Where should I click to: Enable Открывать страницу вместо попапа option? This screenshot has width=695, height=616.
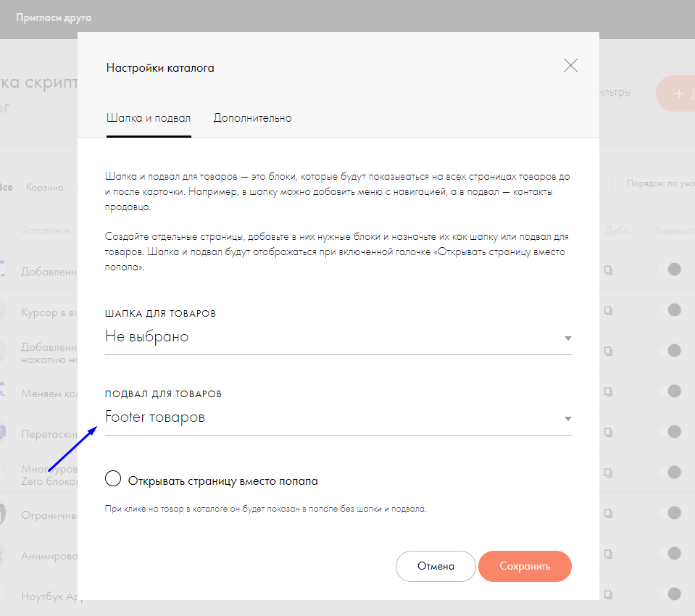(113, 479)
